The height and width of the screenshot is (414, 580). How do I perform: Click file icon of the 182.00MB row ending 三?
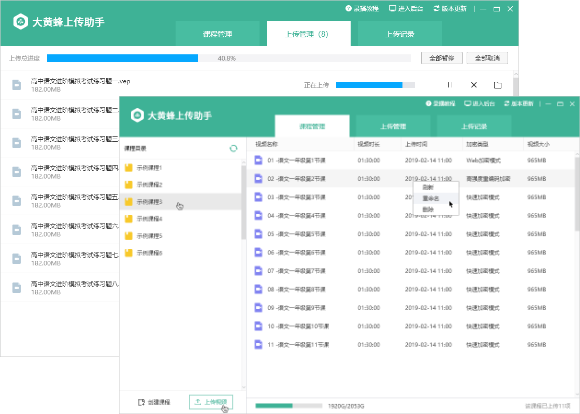[17, 143]
